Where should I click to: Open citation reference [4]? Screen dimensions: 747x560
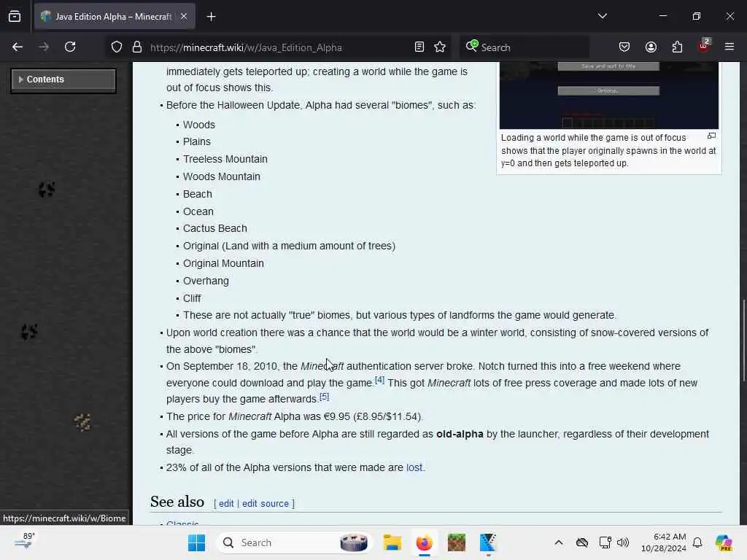[379, 380]
